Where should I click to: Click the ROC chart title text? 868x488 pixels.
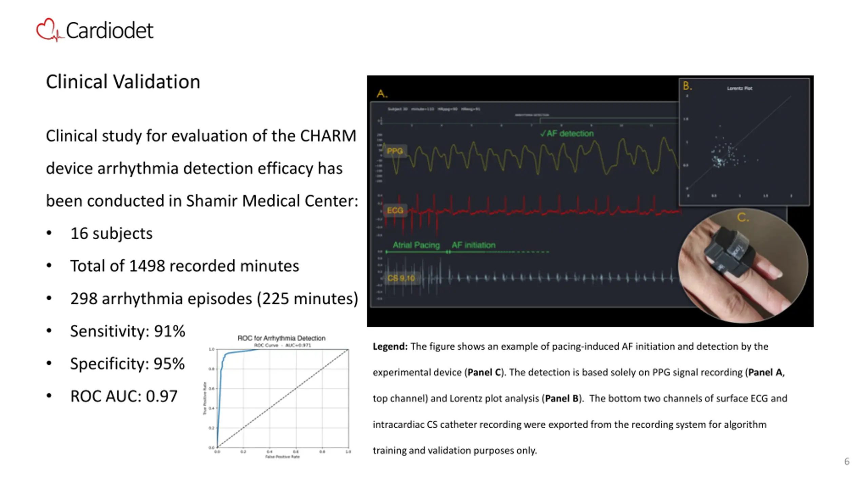pos(281,338)
